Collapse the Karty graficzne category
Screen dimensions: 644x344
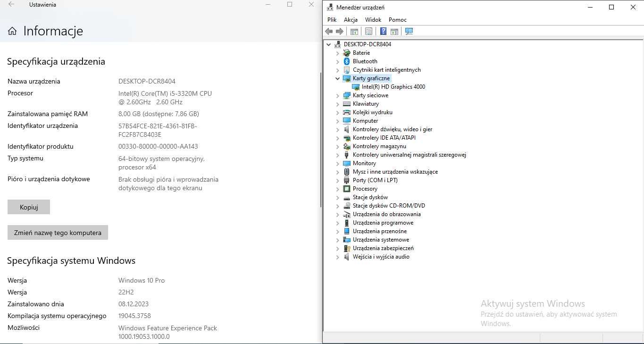(337, 78)
